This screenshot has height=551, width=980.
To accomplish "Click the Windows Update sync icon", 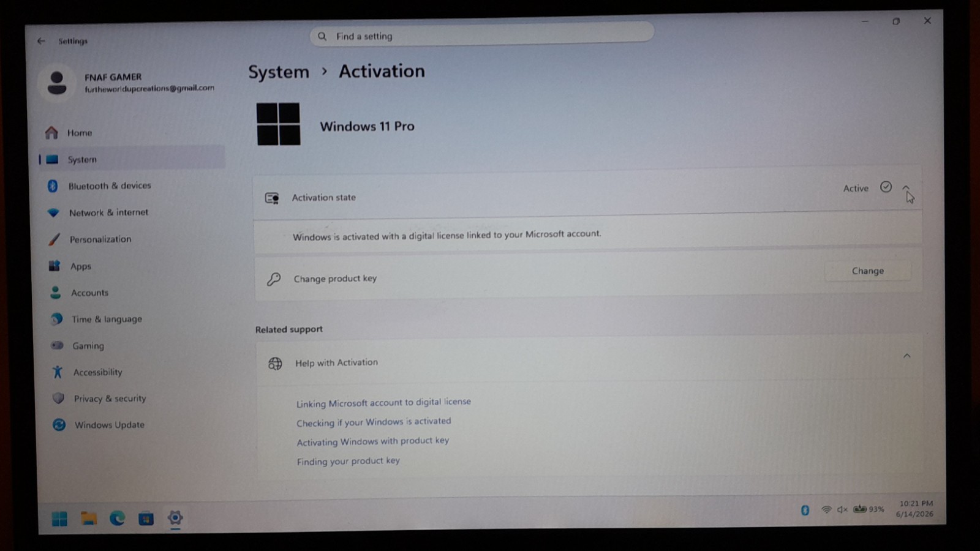I will 59,425.
